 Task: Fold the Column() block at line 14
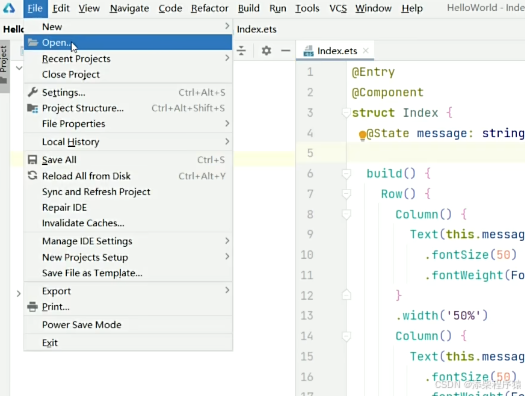click(x=346, y=336)
